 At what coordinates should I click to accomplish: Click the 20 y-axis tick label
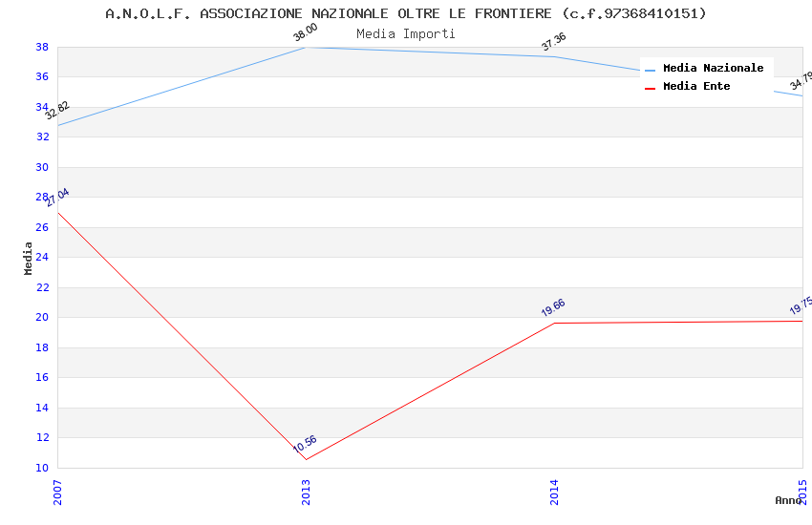point(42,317)
